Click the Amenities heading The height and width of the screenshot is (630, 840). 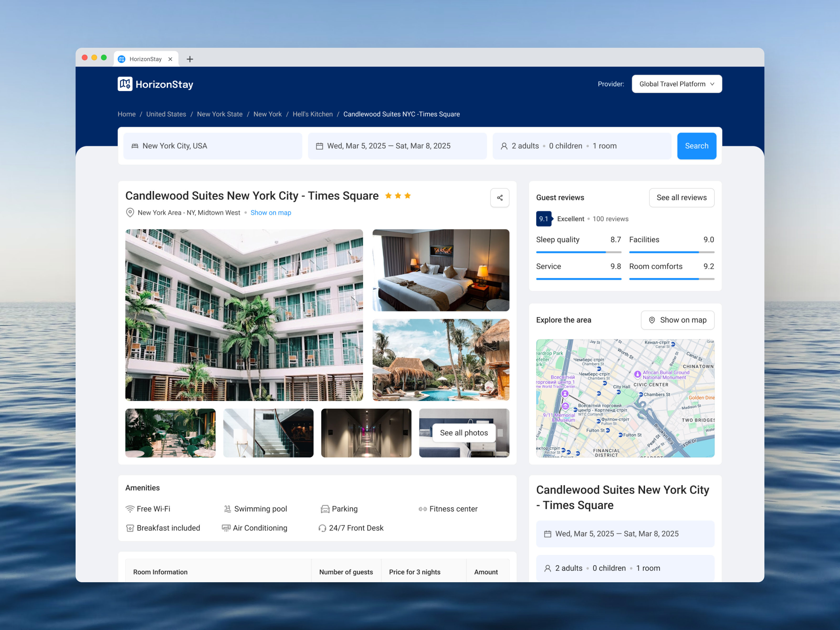(142, 488)
